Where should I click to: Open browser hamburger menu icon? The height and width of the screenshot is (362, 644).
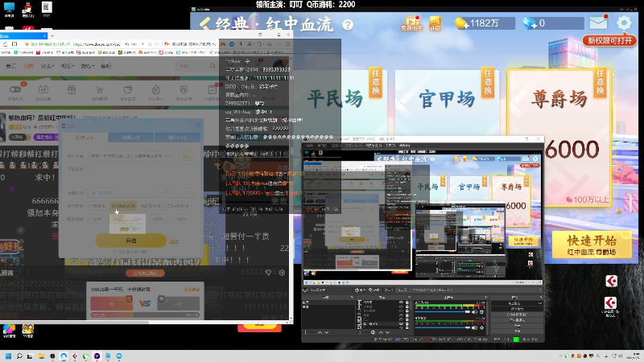287,44
